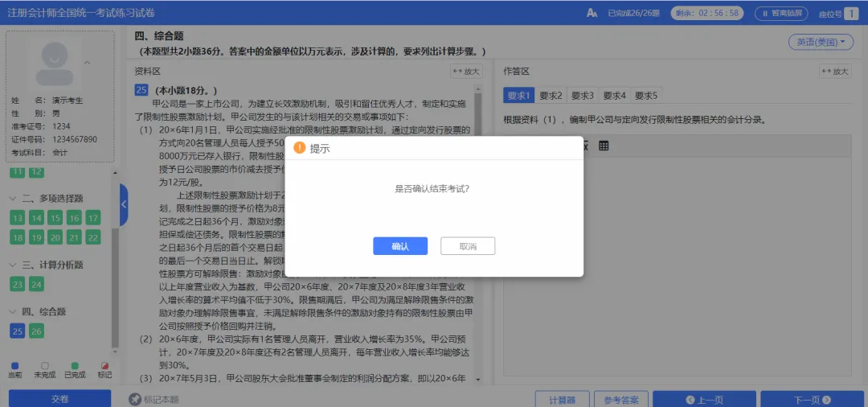Go to next page with 下一页
Image resolution: width=868 pixels, height=407 pixels.
811,400
